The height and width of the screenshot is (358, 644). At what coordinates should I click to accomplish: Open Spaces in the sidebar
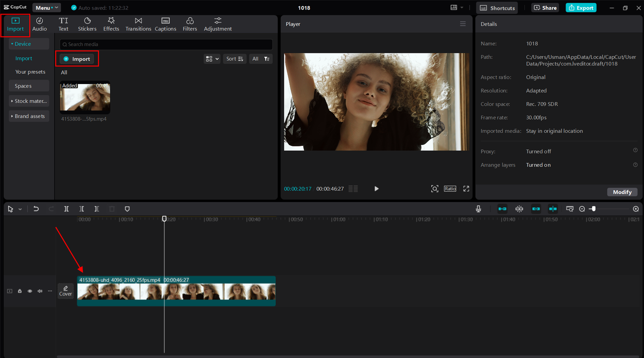tap(29, 86)
